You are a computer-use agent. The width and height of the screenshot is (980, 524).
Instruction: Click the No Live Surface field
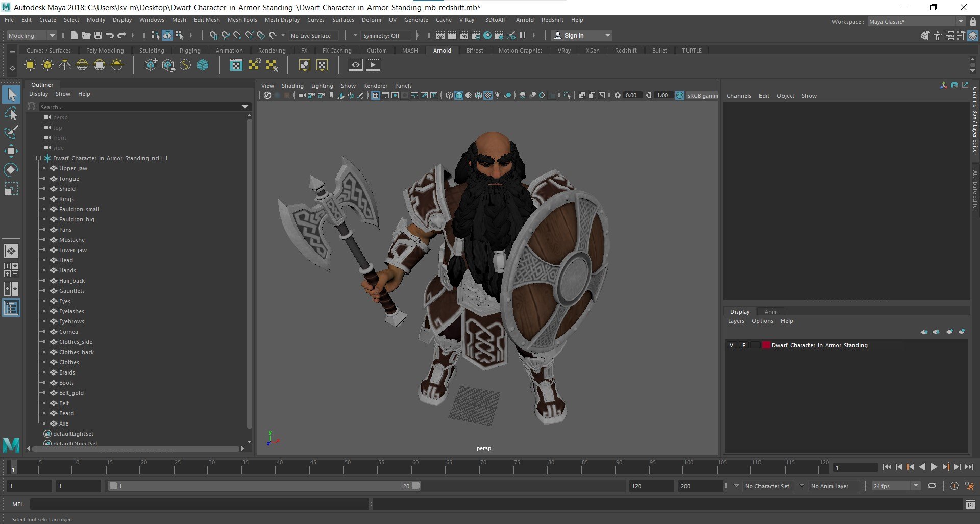[x=313, y=35]
